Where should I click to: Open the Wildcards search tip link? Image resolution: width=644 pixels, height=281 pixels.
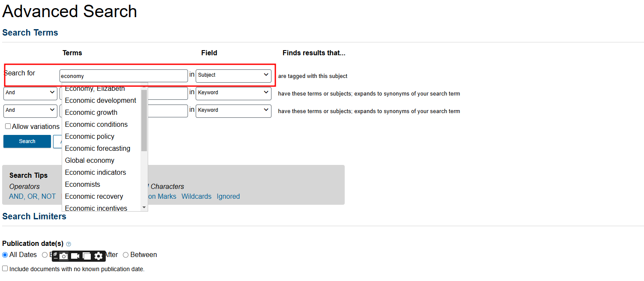pyautogui.click(x=197, y=196)
